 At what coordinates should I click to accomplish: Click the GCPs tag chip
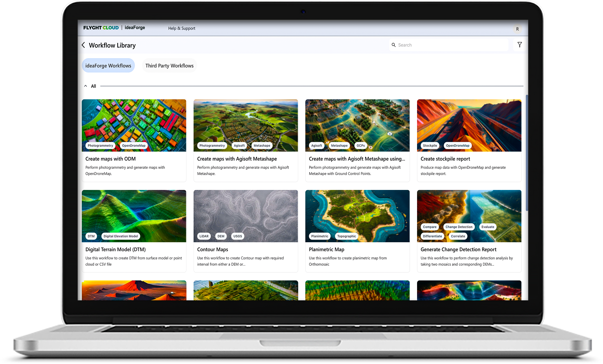pyautogui.click(x=361, y=146)
